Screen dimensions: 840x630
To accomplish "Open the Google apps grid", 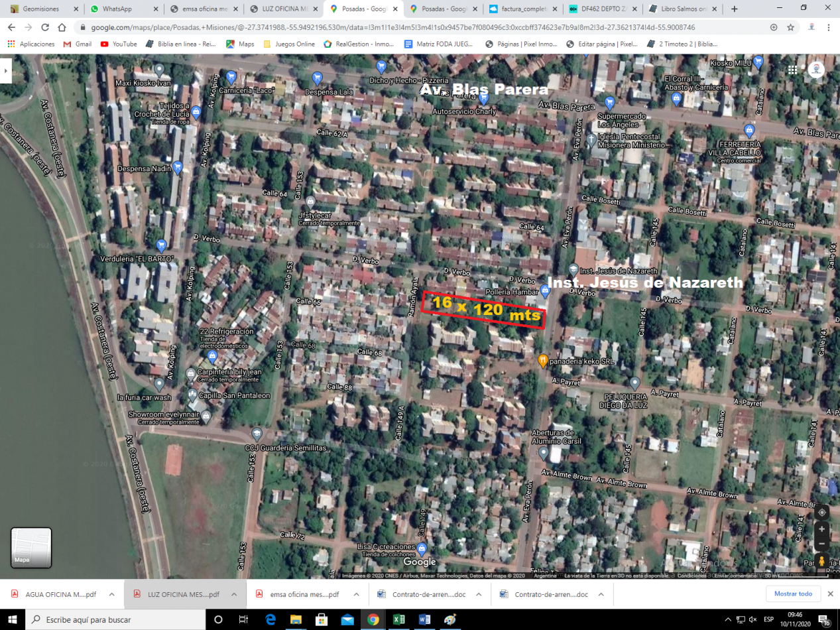I will (793, 70).
